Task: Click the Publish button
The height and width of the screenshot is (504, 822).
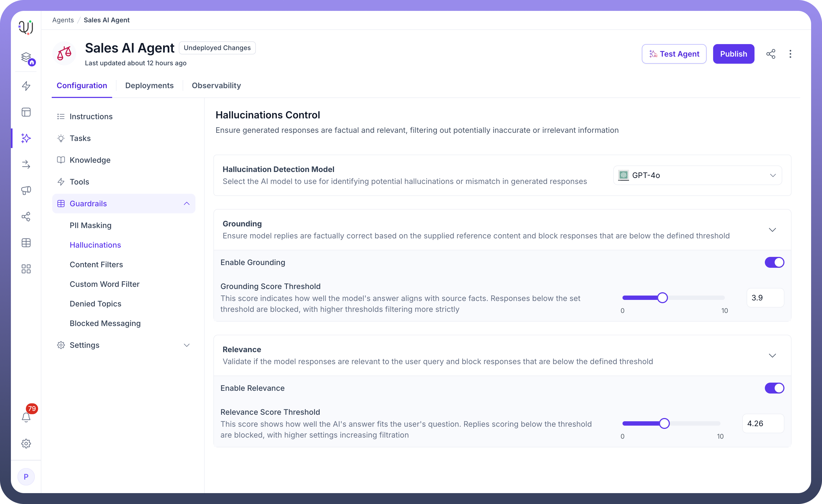Action: click(733, 54)
